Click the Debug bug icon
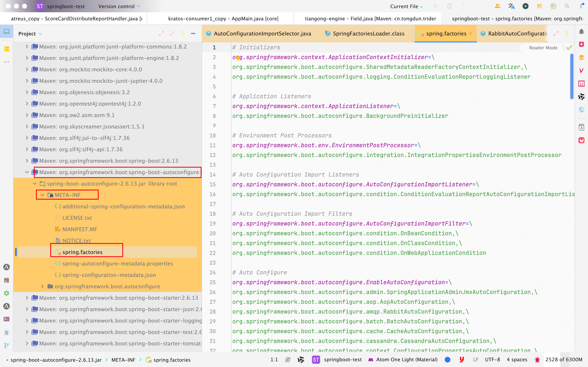The image size is (588, 367). point(450,6)
